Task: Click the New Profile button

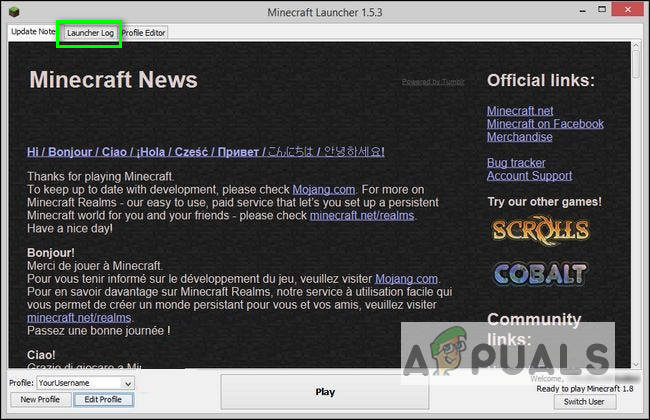Action: tap(40, 400)
